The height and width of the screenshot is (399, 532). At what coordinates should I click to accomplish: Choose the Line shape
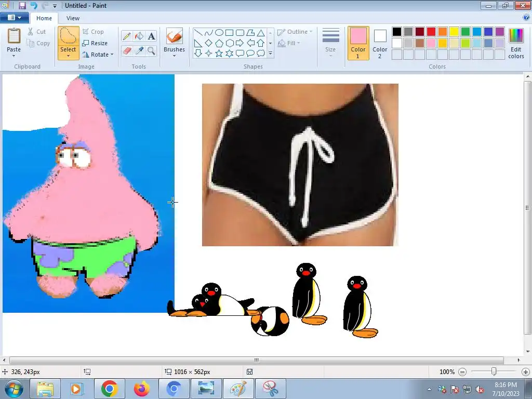[198, 33]
